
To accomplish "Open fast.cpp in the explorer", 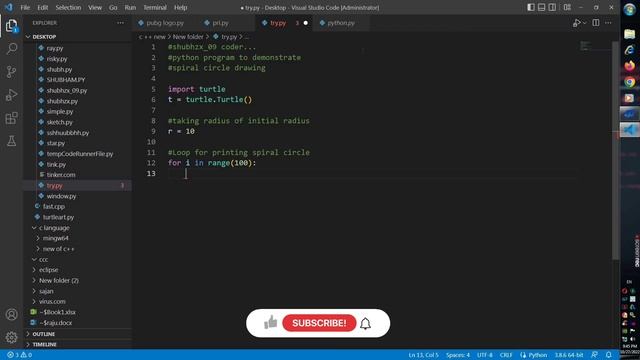I will [53, 207].
